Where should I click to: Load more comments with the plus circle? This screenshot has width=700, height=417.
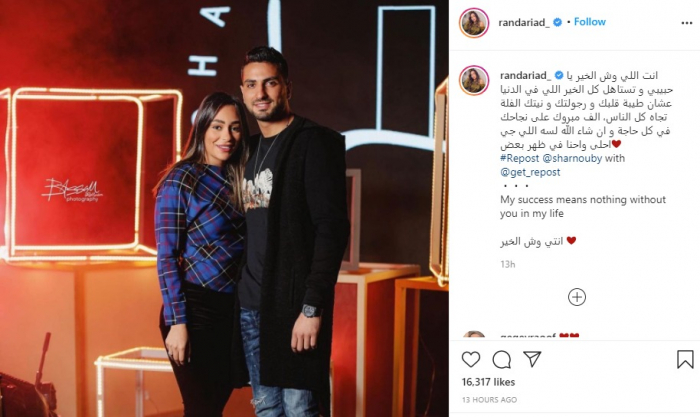tap(577, 297)
